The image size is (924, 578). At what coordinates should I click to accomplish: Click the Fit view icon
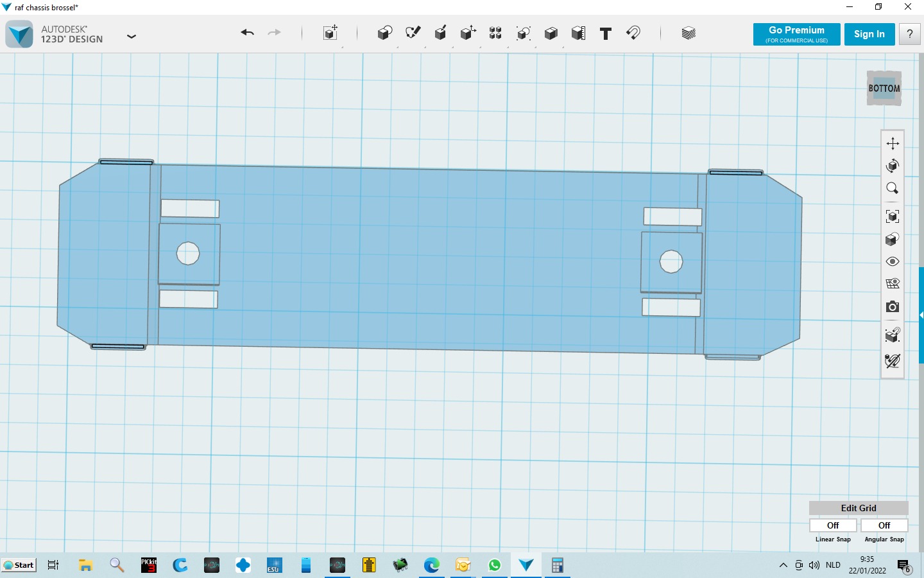point(893,216)
